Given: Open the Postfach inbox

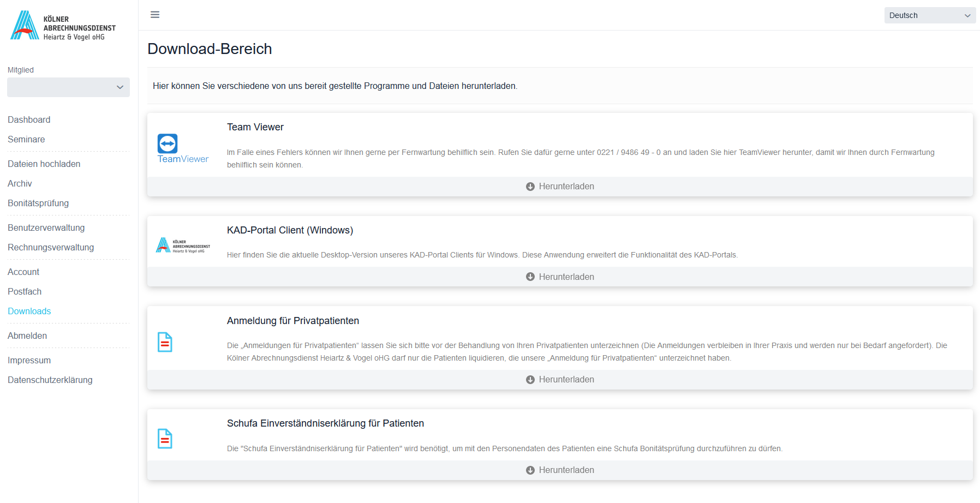Looking at the screenshot, I should coord(25,292).
